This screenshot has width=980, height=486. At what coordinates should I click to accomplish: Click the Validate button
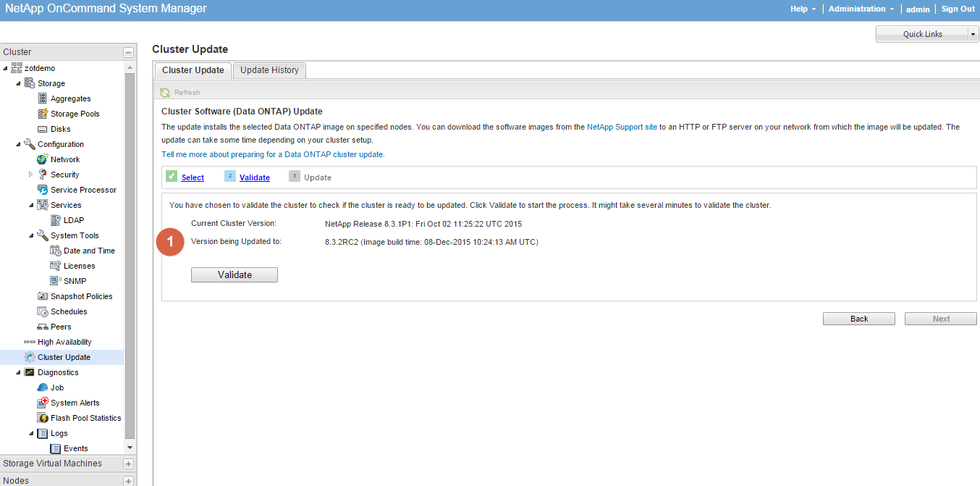coord(235,275)
